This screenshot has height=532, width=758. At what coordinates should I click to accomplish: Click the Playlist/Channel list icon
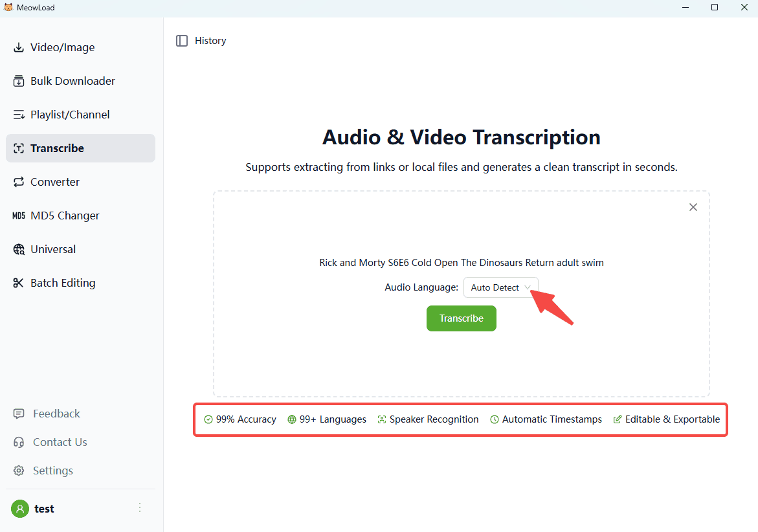click(19, 115)
